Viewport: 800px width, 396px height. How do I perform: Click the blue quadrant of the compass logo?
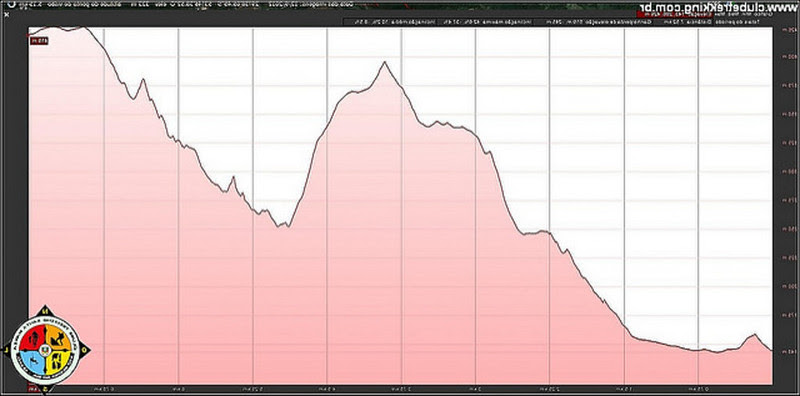(34, 363)
